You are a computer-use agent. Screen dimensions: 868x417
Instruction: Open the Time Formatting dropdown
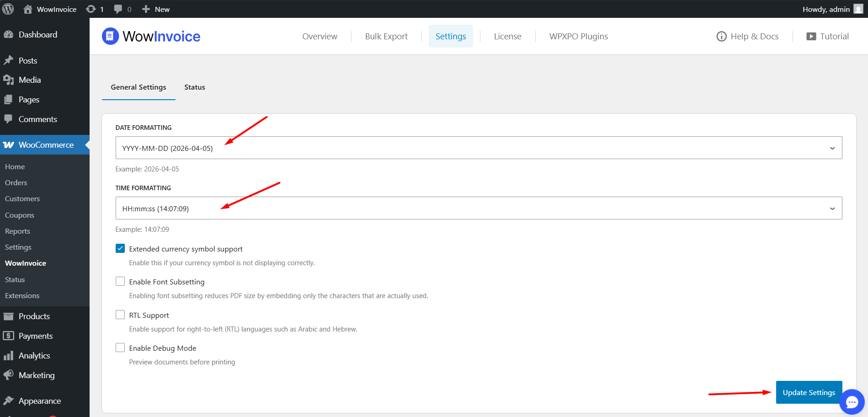pos(479,208)
